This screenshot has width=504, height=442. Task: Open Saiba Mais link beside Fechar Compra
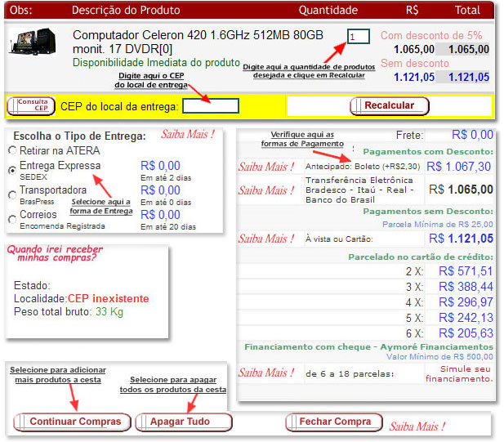417,426
